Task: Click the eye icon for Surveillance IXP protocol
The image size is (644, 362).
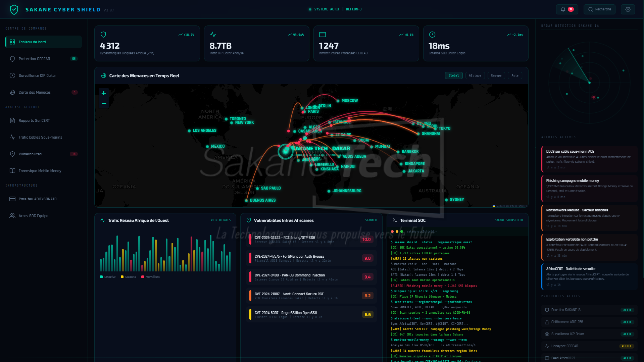Action: point(547,334)
